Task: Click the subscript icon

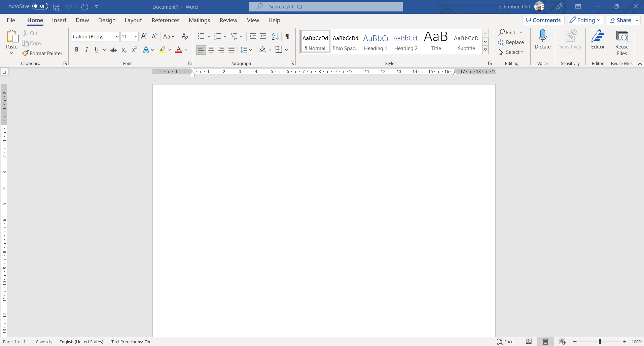Action: tap(124, 49)
